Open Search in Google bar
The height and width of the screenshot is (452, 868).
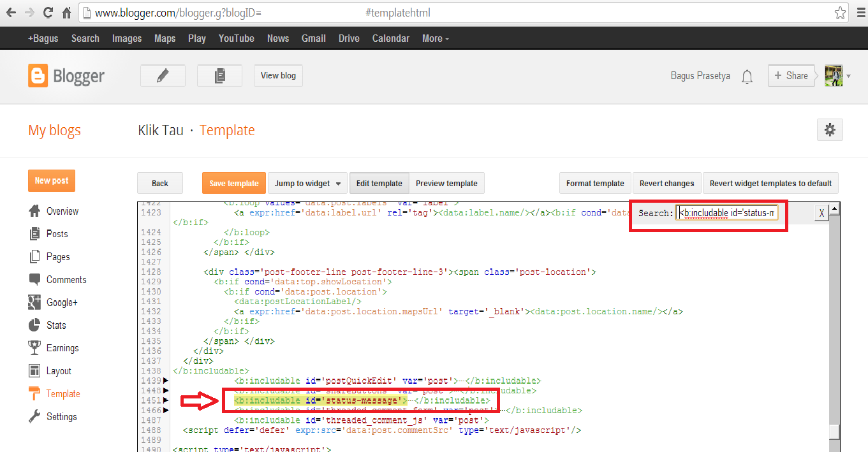(x=85, y=38)
